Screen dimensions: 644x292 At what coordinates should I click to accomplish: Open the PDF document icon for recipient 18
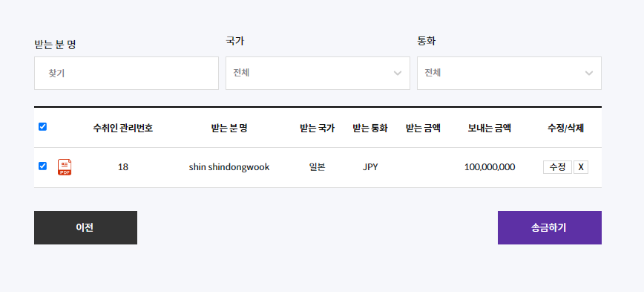(65, 167)
